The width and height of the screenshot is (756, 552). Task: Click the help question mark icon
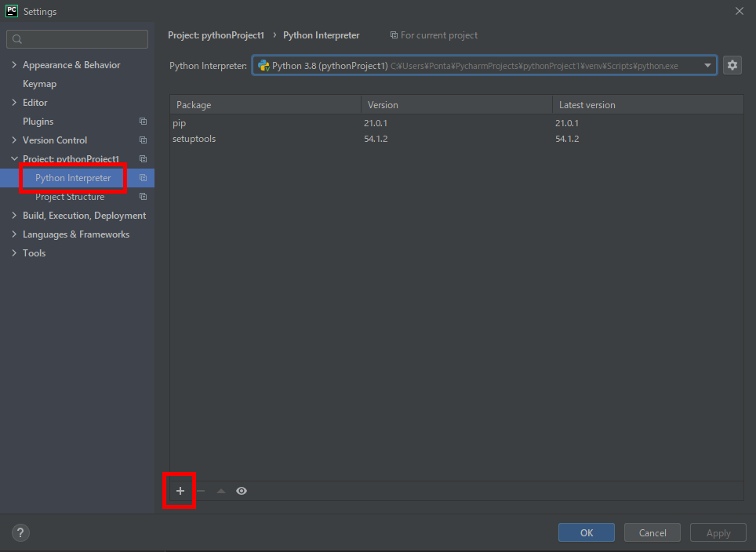point(20,532)
